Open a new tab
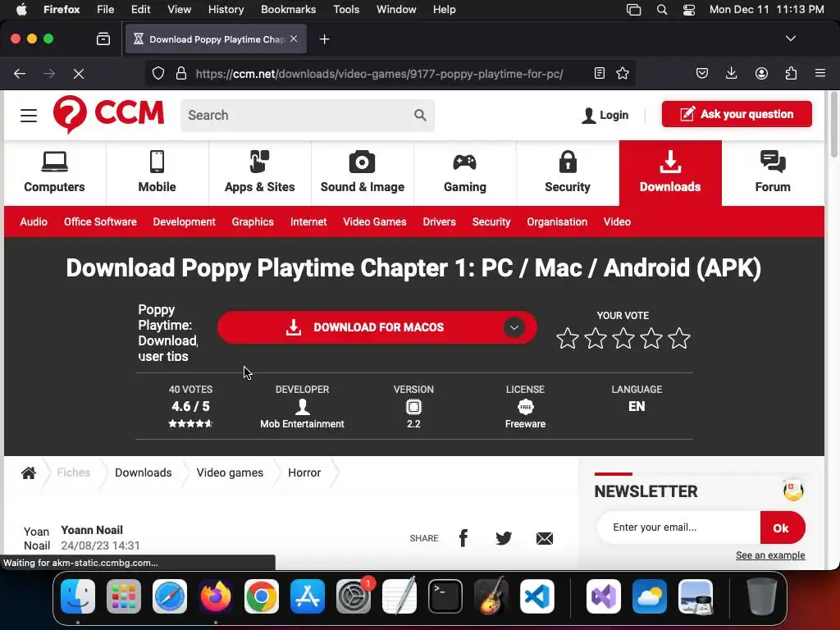The width and height of the screenshot is (840, 630). (324, 39)
